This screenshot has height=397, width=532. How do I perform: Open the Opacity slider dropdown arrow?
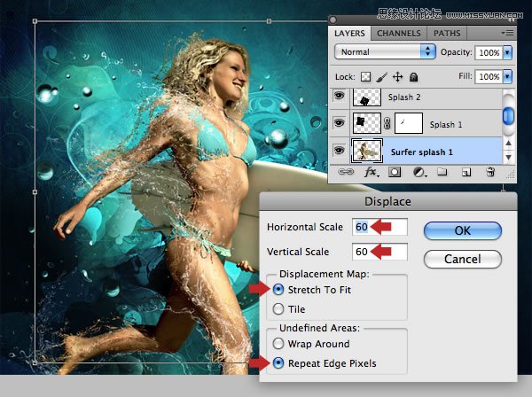point(507,52)
